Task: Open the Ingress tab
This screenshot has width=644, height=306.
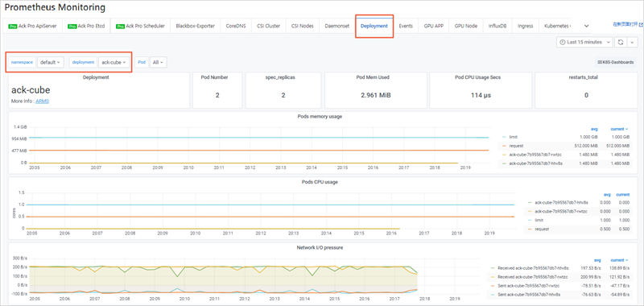Action: pyautogui.click(x=526, y=26)
